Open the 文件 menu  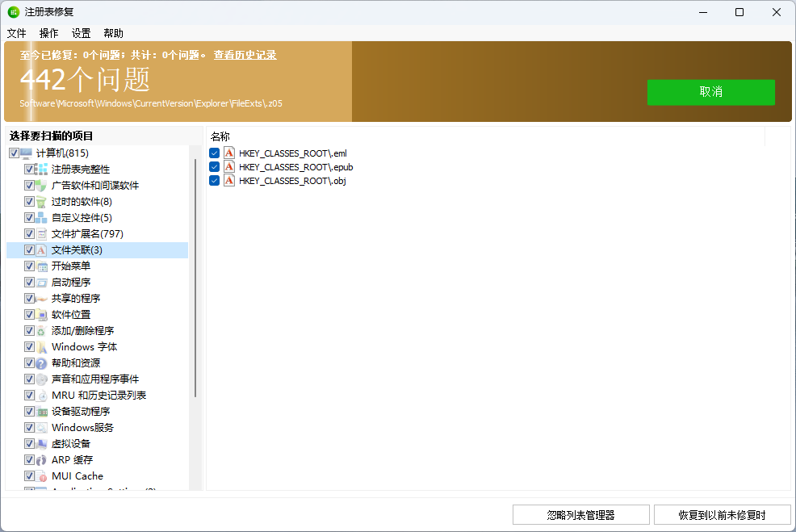[17, 34]
